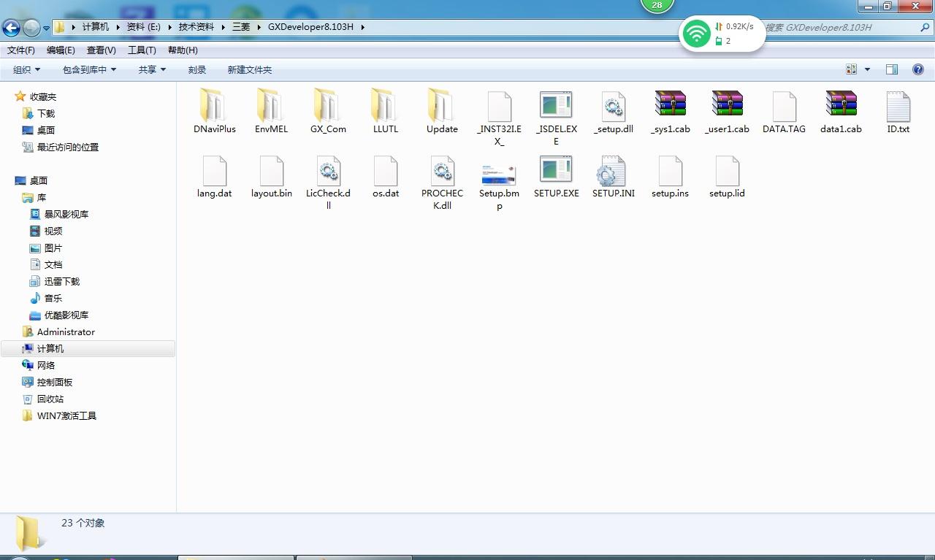The height and width of the screenshot is (560, 935).
Task: Open the 工具(T) menu
Action: (x=142, y=50)
